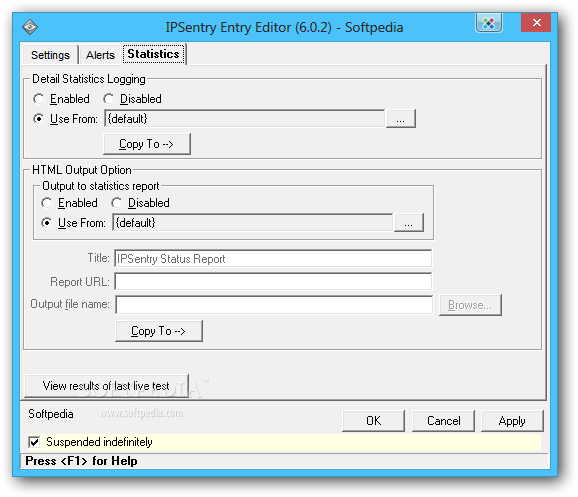Open the Alerts tab
Viewport: 578px width, 497px height.
point(100,55)
